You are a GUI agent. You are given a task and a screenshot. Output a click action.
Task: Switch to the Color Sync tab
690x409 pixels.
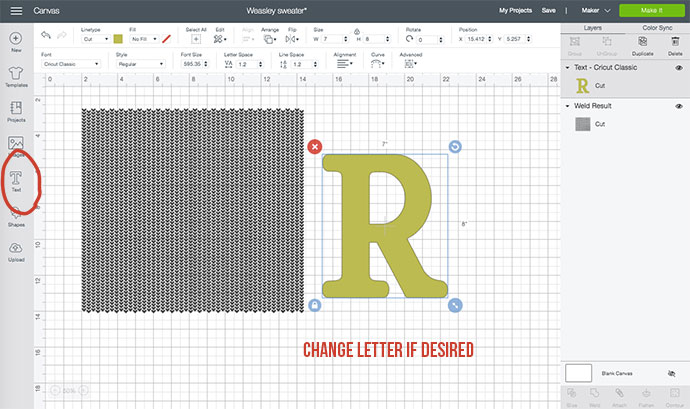click(x=657, y=28)
